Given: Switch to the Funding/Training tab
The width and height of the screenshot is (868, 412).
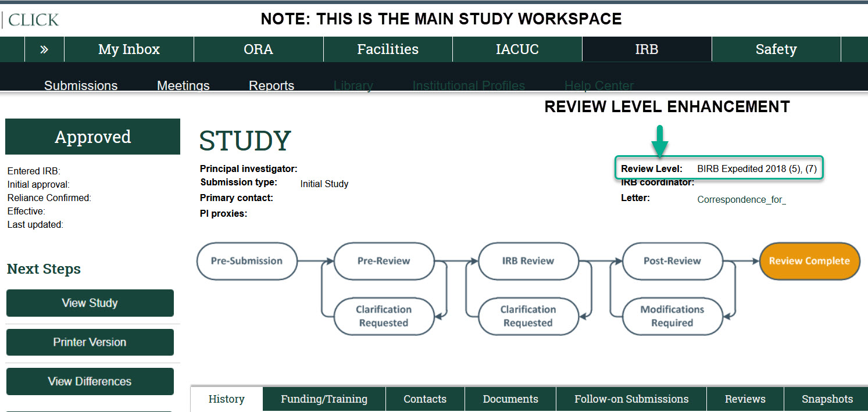Looking at the screenshot, I should (x=324, y=399).
